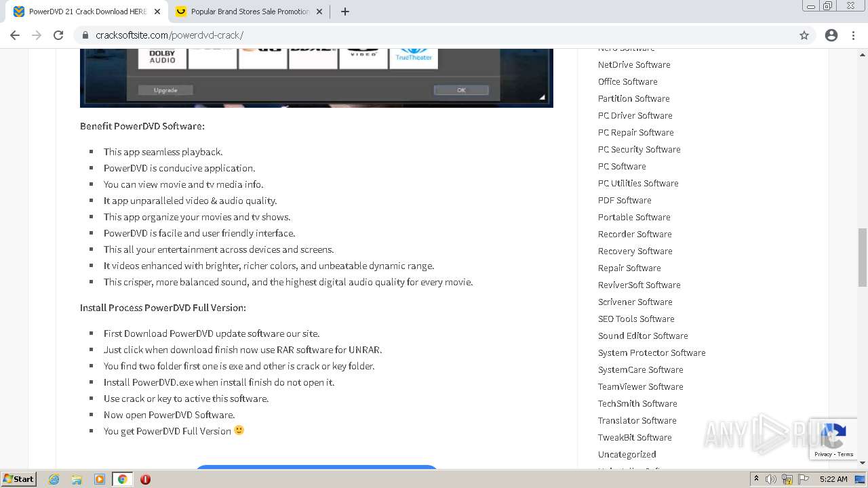Click 'Install Process PowerDVD Full Version:' heading
The height and width of the screenshot is (488, 868).
(x=163, y=308)
